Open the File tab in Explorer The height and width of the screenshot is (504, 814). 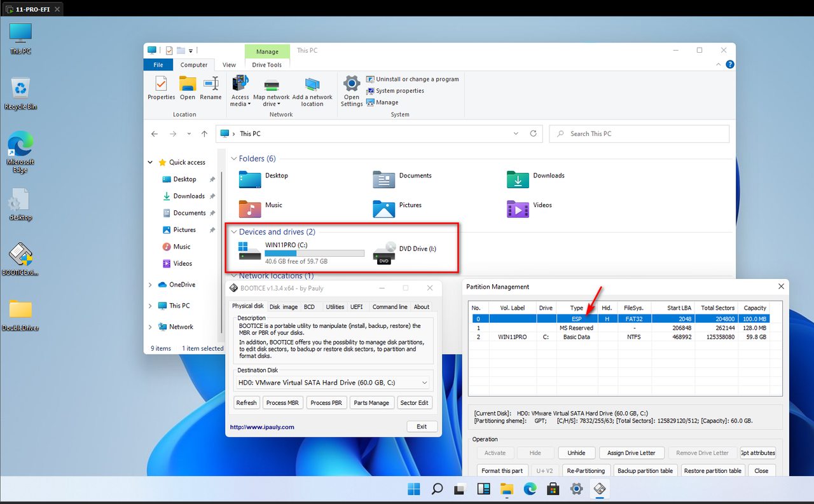pos(158,65)
